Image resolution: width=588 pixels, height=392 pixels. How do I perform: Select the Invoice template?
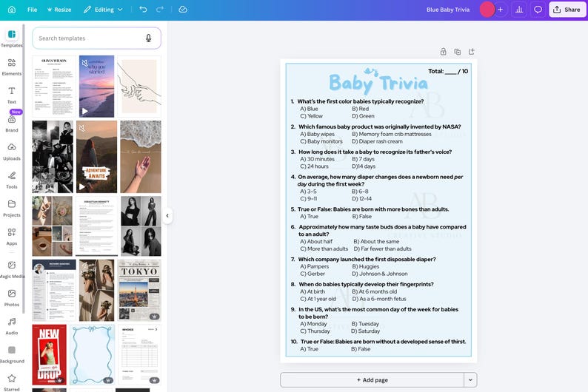[x=139, y=354]
